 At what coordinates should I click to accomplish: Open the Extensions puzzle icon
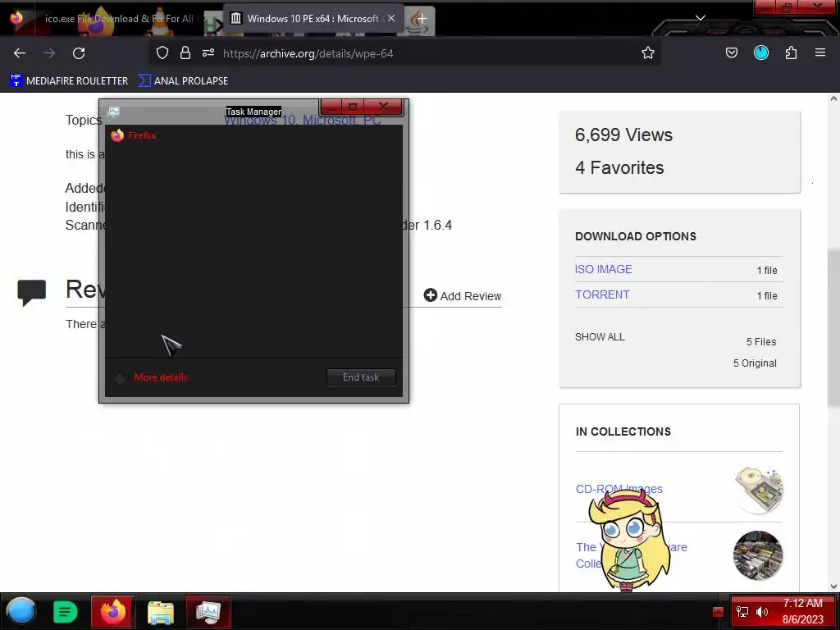(x=791, y=52)
